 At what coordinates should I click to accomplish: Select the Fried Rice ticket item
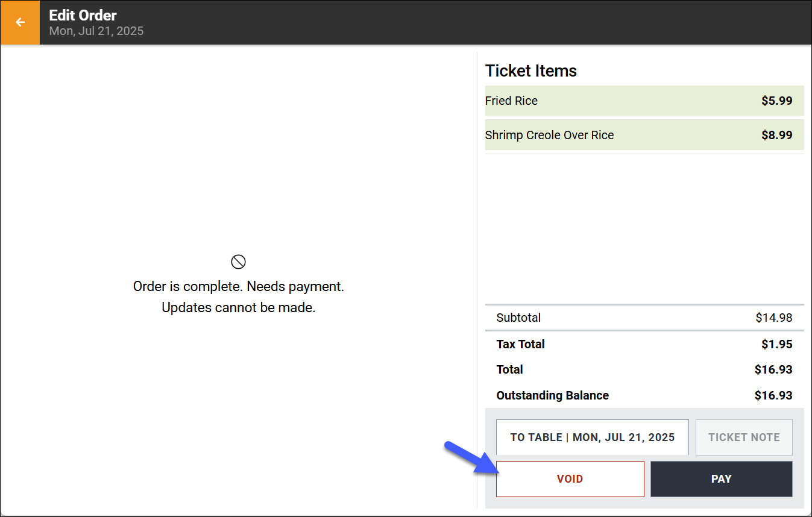[x=644, y=101]
